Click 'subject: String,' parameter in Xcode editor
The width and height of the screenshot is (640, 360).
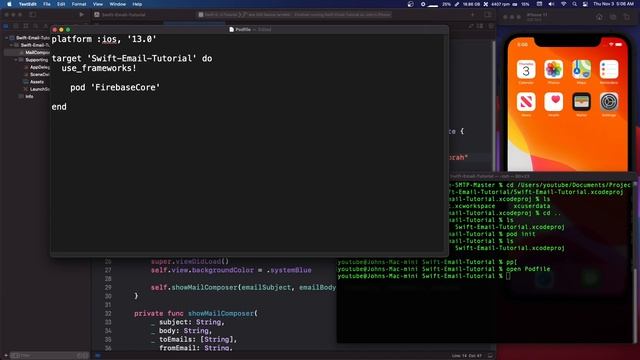(x=192, y=322)
